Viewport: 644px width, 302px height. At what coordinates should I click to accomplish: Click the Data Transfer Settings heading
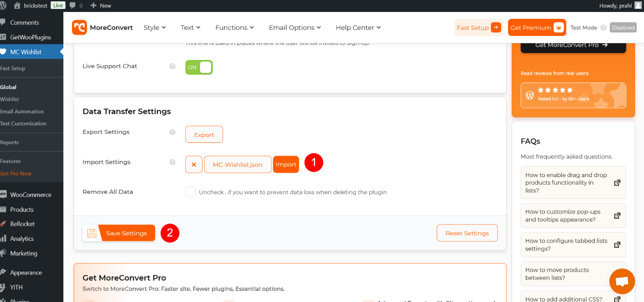(127, 111)
